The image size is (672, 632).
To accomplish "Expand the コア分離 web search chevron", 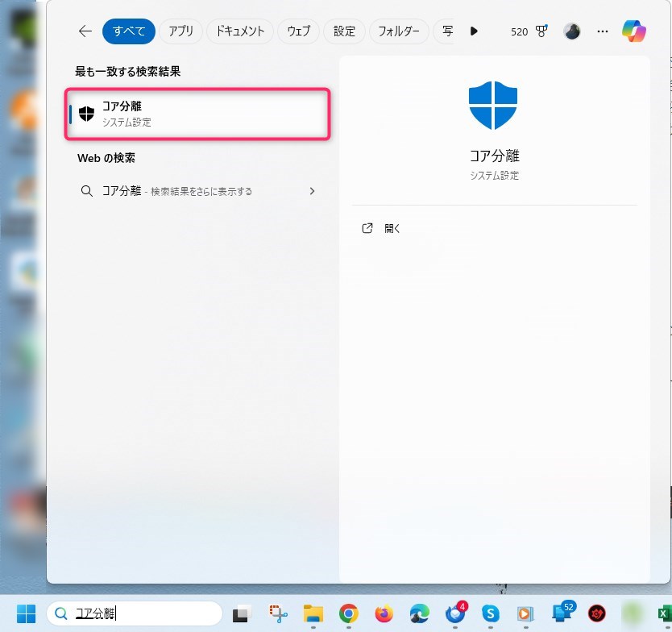I will point(312,191).
